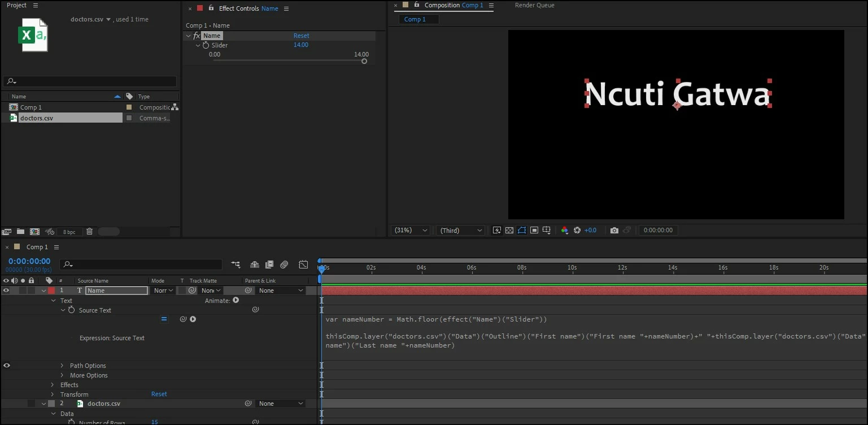Click Comp 1 viewer tab
Screen dimensions: 868x425
point(418,19)
